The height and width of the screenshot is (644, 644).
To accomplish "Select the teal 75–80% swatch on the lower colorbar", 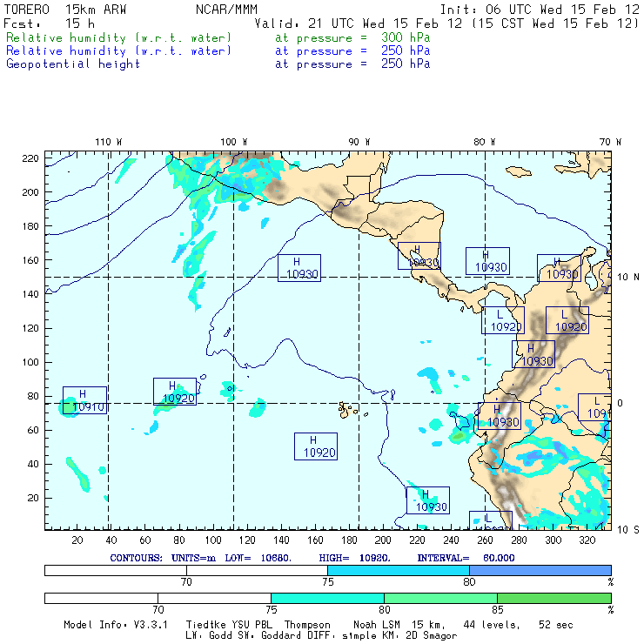I will point(327,598).
